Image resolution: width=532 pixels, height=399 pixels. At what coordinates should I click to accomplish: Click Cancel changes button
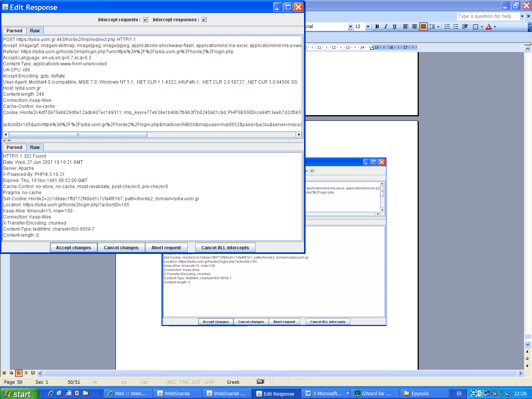click(121, 248)
